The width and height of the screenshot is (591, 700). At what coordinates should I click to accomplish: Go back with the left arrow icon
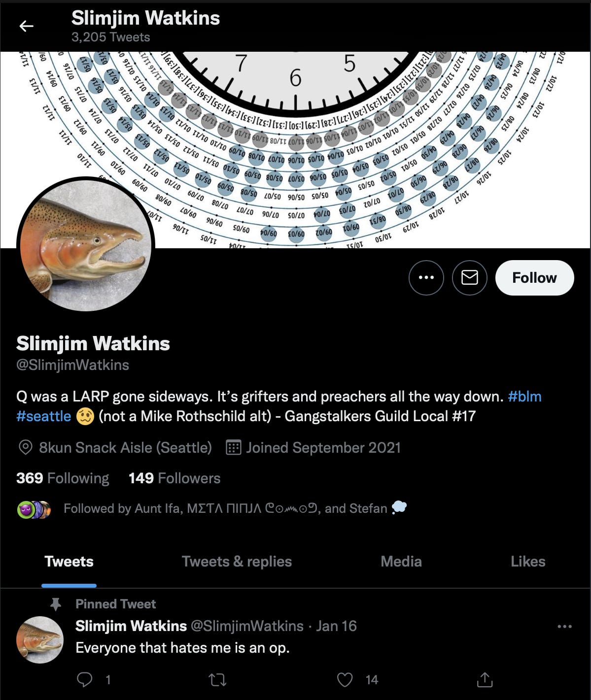tap(26, 26)
